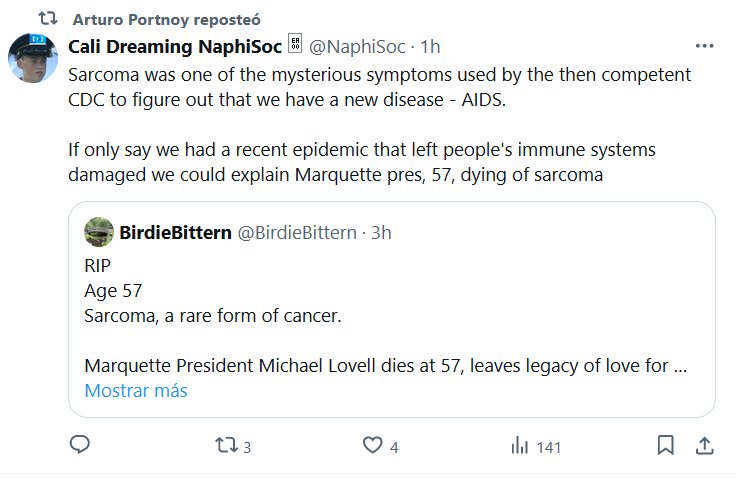Open the 1h timestamp link
Screen dimensions: 736x478
point(431,46)
